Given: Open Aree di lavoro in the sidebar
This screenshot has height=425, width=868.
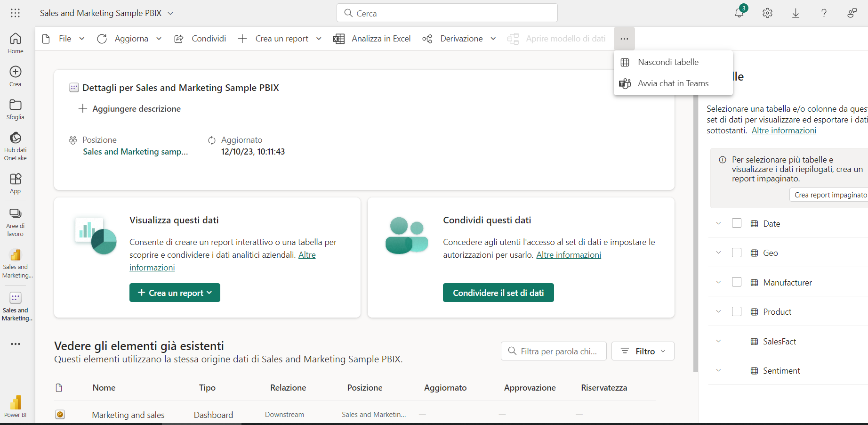Looking at the screenshot, I should pyautogui.click(x=15, y=222).
